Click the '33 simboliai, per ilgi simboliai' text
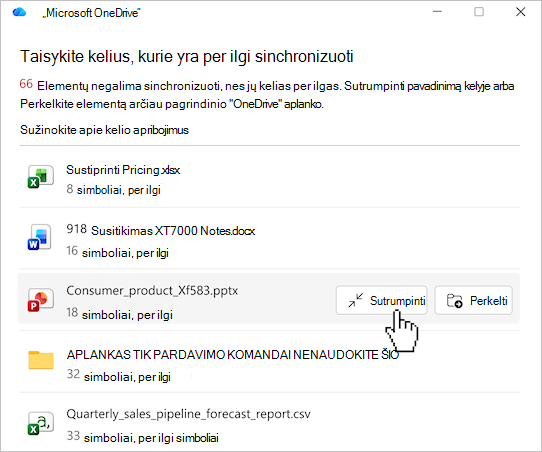The width and height of the screenshot is (542, 452). point(142,437)
